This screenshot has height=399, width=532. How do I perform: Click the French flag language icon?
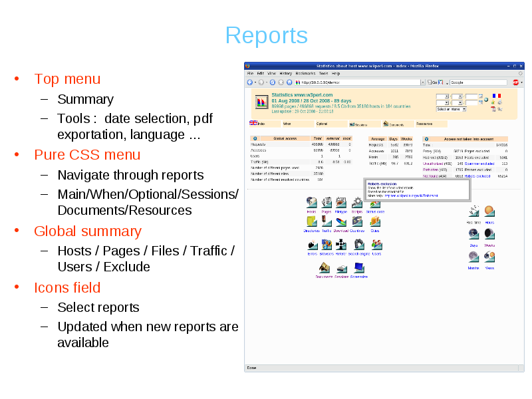495,96
